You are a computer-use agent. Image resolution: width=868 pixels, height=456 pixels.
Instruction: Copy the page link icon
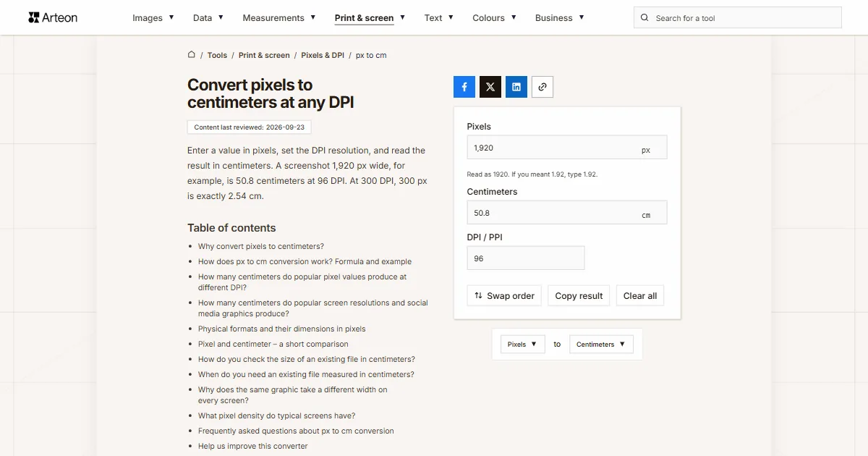pyautogui.click(x=542, y=87)
